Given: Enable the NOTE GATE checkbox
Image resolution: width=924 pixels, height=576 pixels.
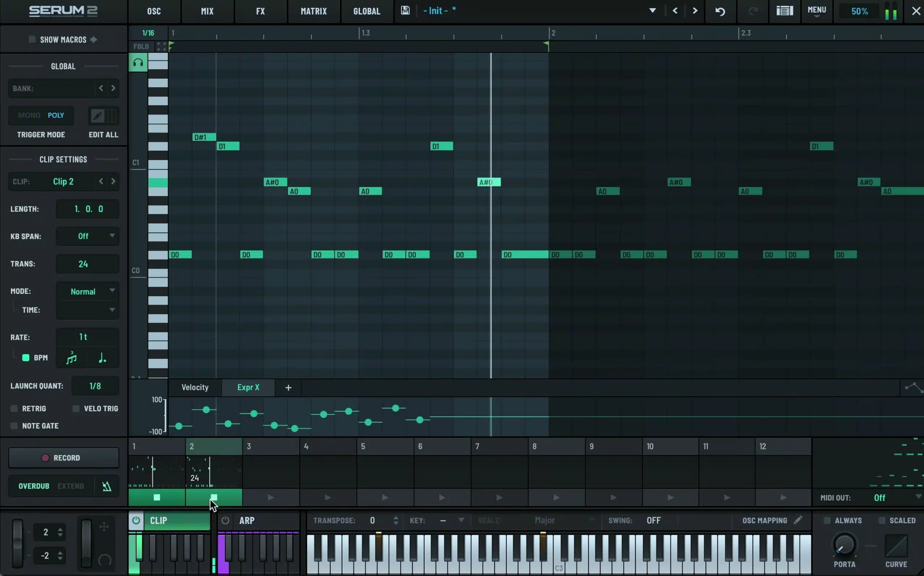Looking at the screenshot, I should tap(14, 426).
